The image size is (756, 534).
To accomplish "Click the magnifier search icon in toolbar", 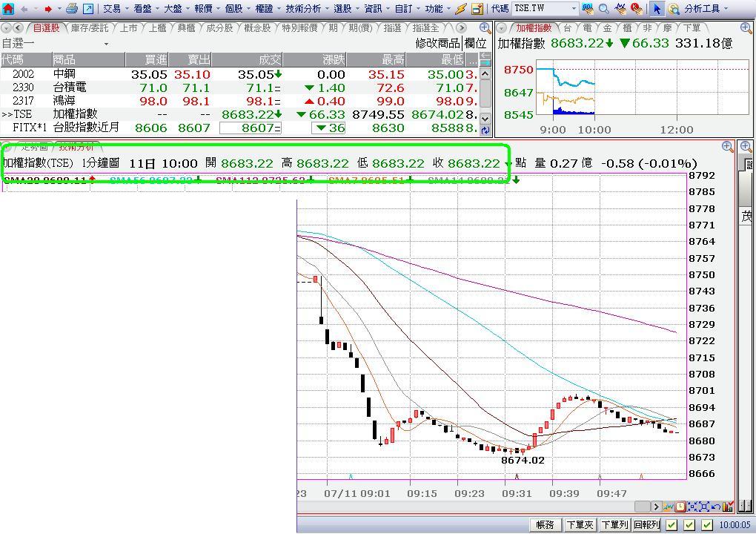I will 603,9.
